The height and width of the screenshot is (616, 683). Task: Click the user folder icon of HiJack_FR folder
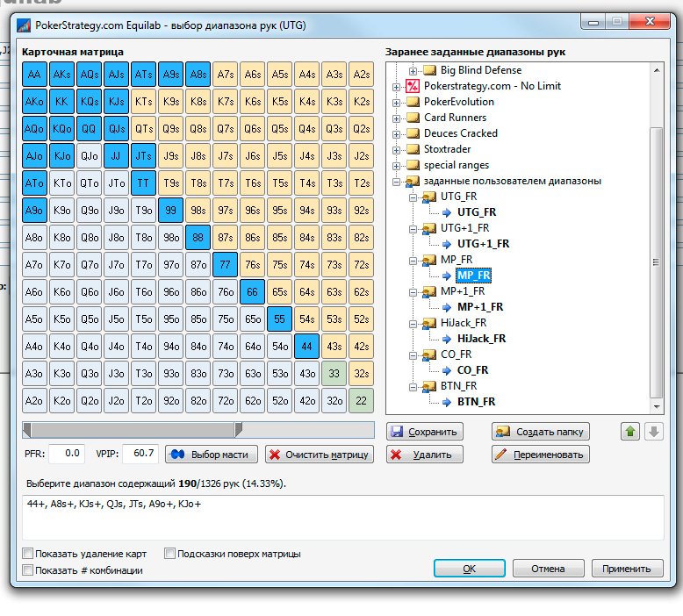[x=429, y=323]
